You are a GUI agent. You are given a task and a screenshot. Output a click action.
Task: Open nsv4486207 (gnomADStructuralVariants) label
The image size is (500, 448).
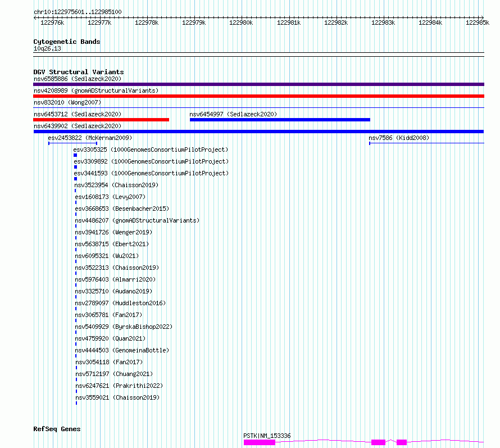[x=137, y=220]
